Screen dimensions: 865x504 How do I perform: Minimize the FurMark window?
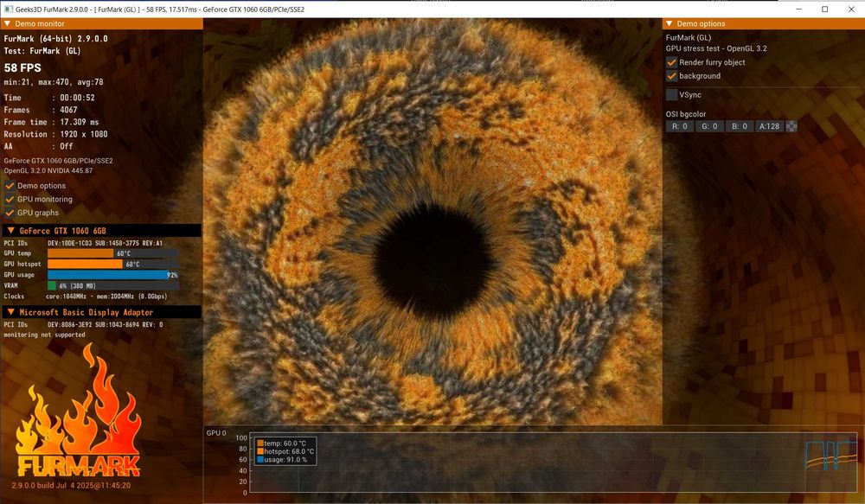pos(799,9)
